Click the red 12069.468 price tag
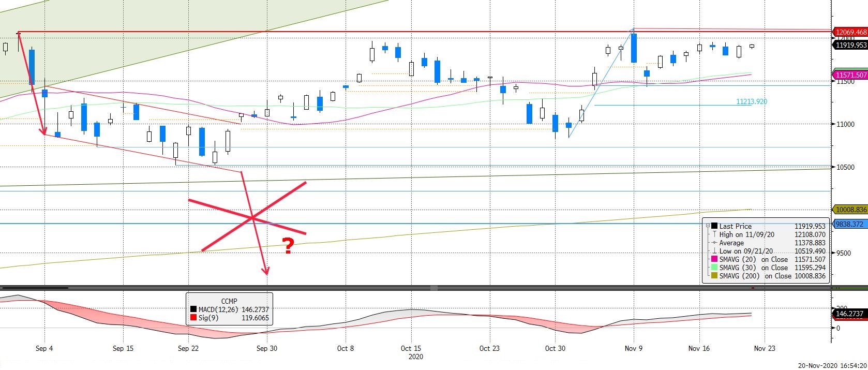 (850, 32)
